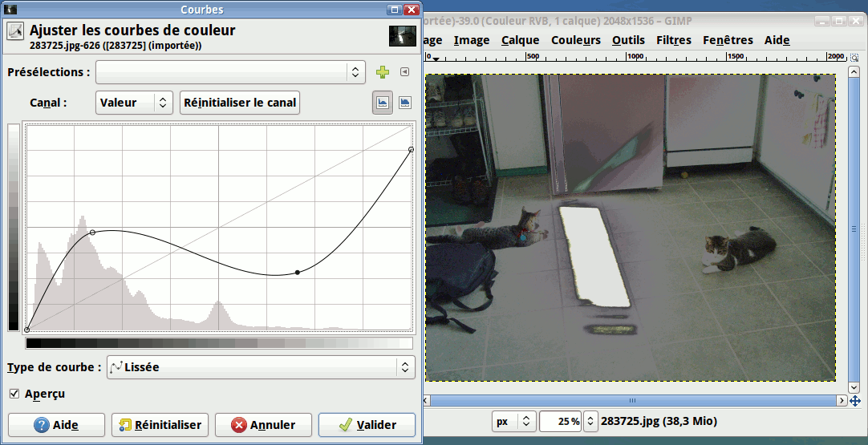Click the Aide help button
Image resolution: width=868 pixels, height=445 pixels.
56,425
